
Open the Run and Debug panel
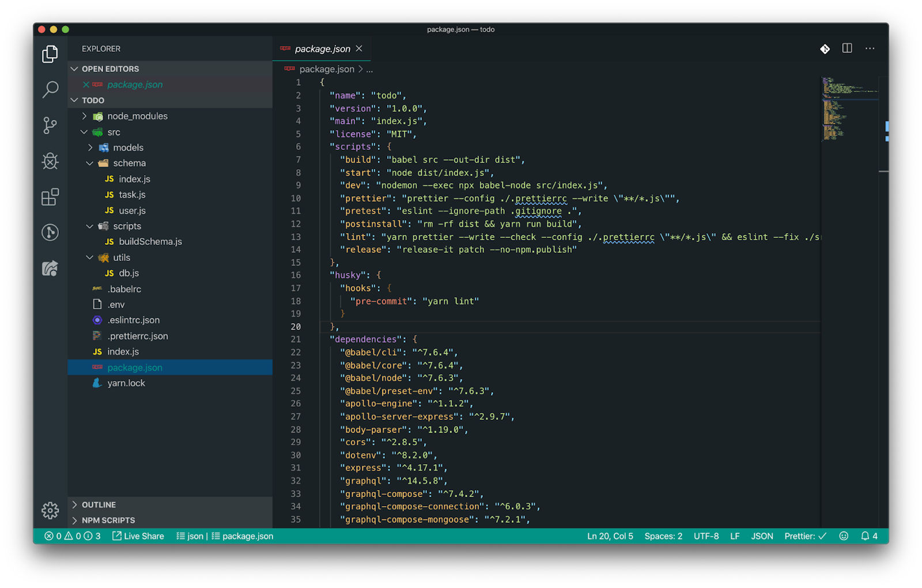50,162
